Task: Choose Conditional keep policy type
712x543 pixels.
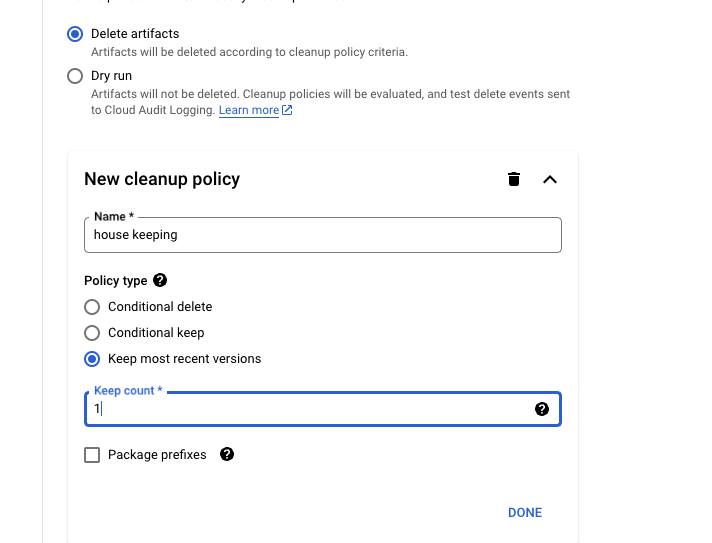Action: tap(92, 333)
